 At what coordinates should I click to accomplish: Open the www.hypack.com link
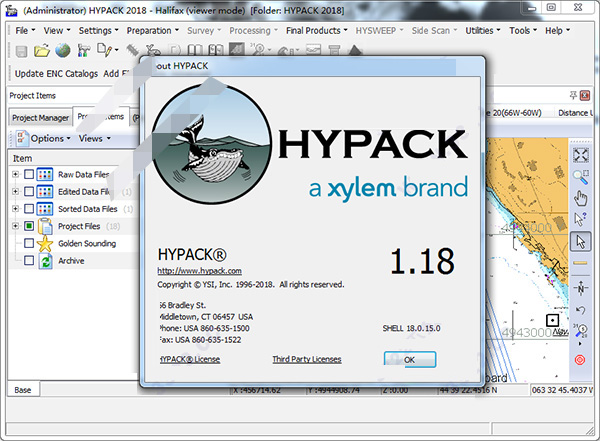(199, 271)
